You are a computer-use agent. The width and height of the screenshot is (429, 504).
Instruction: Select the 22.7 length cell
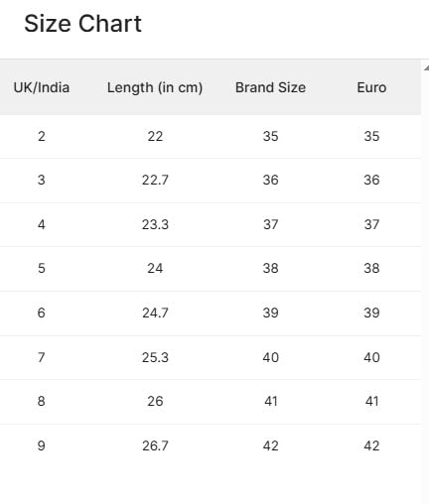[x=155, y=180]
